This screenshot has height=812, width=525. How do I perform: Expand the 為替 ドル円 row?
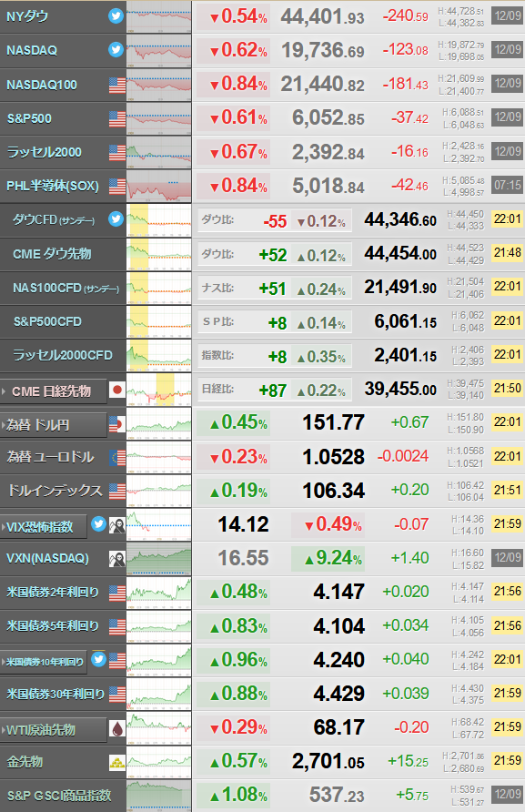pyautogui.click(x=5, y=426)
